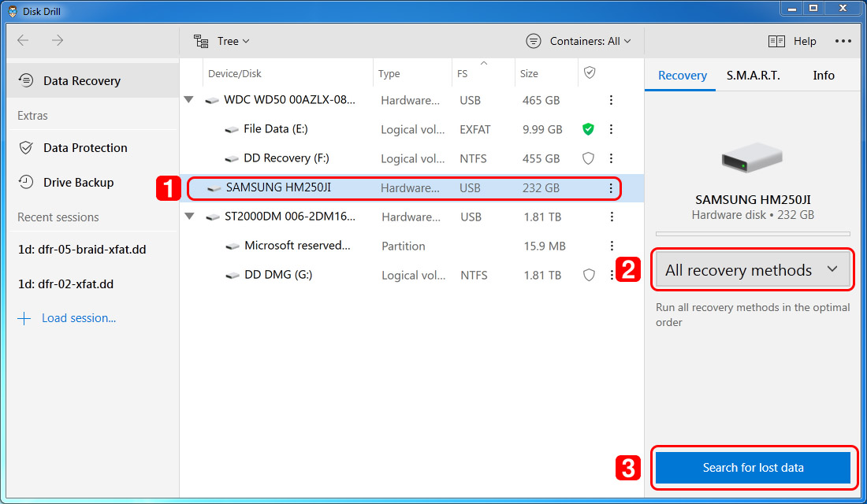This screenshot has width=867, height=504.
Task: Switch to Info tab
Action: pos(824,76)
